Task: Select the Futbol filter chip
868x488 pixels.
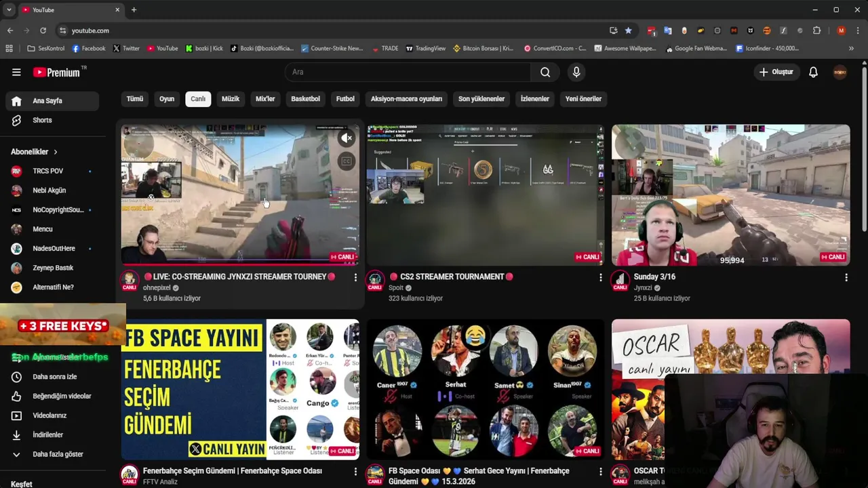Action: [x=345, y=99]
